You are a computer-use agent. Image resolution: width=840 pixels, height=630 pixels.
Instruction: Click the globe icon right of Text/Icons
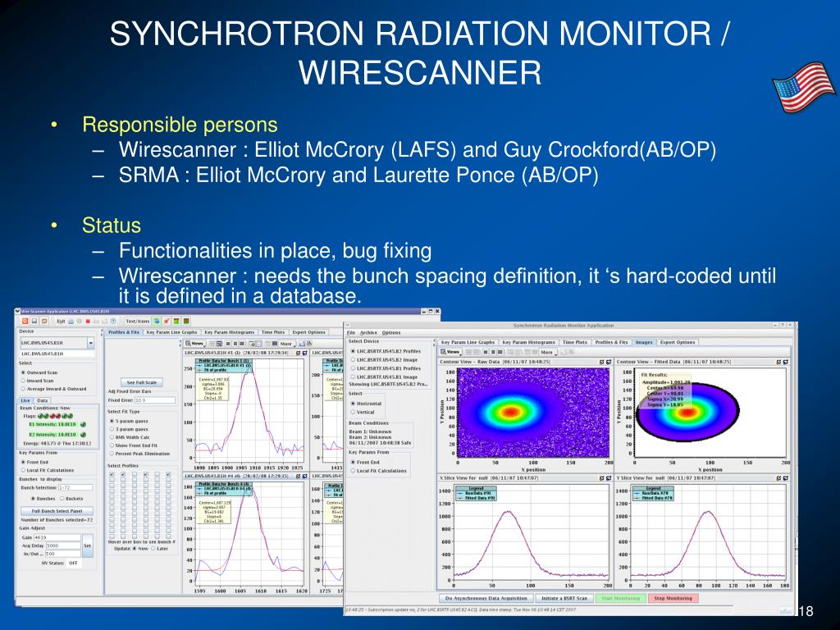tap(157, 321)
